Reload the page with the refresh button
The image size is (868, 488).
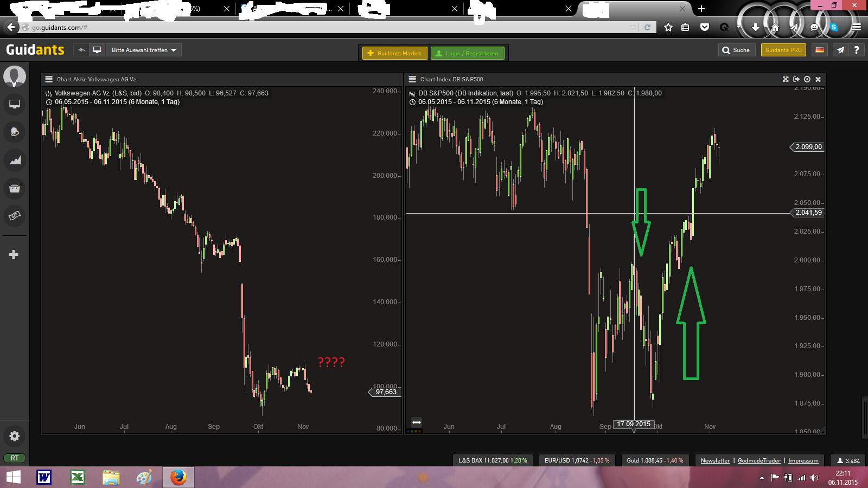point(647,27)
